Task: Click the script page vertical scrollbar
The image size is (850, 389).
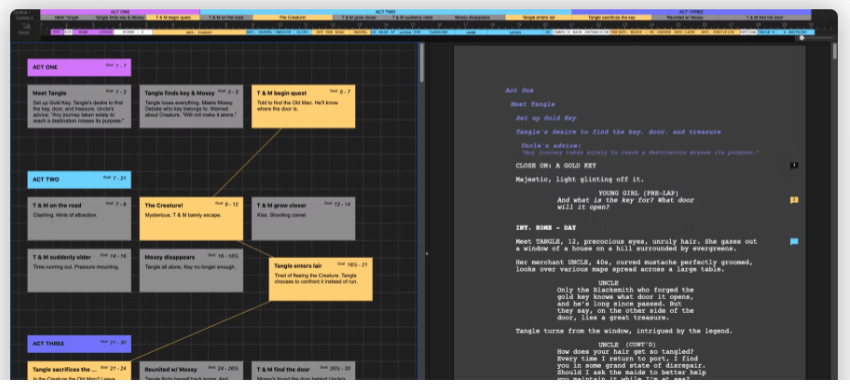Action: 835,52
